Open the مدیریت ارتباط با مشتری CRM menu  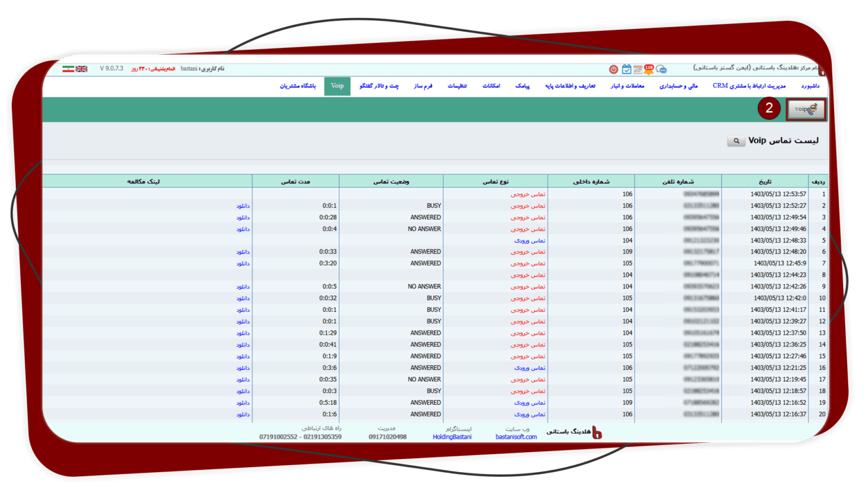pos(749,86)
